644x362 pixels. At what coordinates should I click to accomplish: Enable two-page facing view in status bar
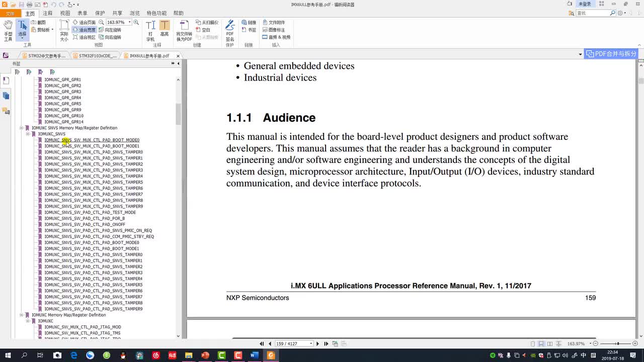click(x=549, y=343)
